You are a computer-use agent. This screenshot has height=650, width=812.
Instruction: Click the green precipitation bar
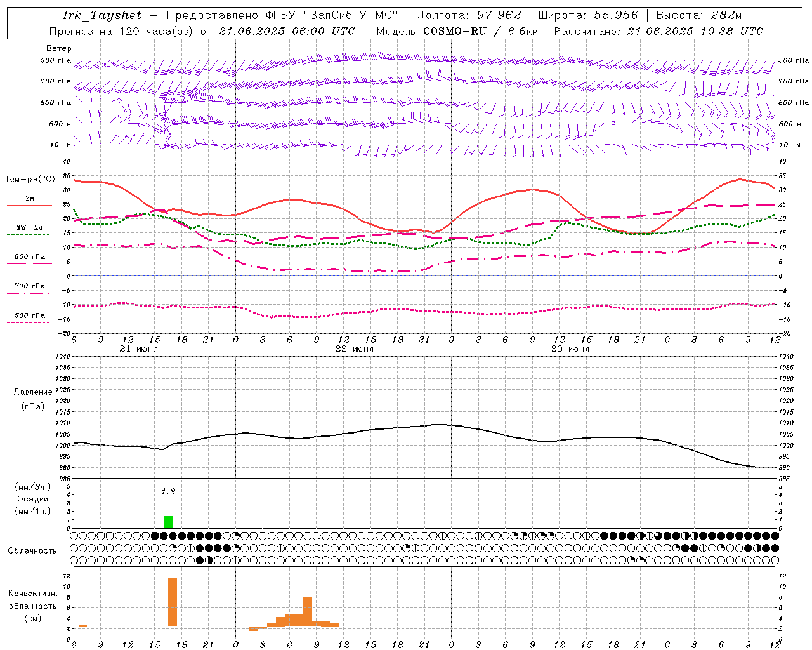pyautogui.click(x=168, y=522)
